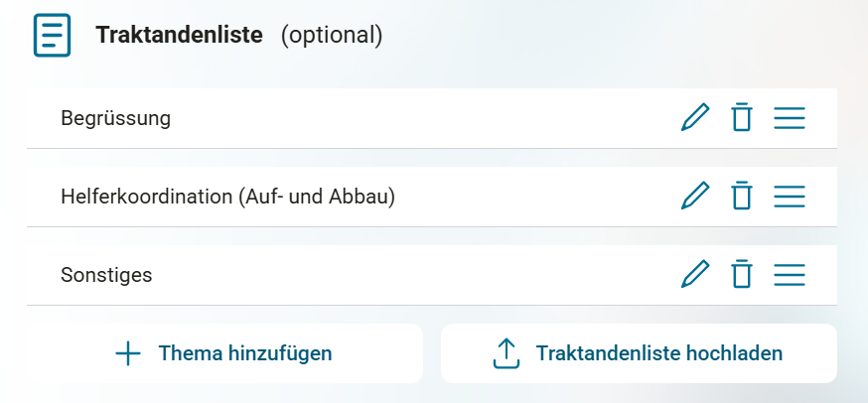This screenshot has width=868, height=403.
Task: Click the (optional) label beside the heading
Action: click(331, 36)
